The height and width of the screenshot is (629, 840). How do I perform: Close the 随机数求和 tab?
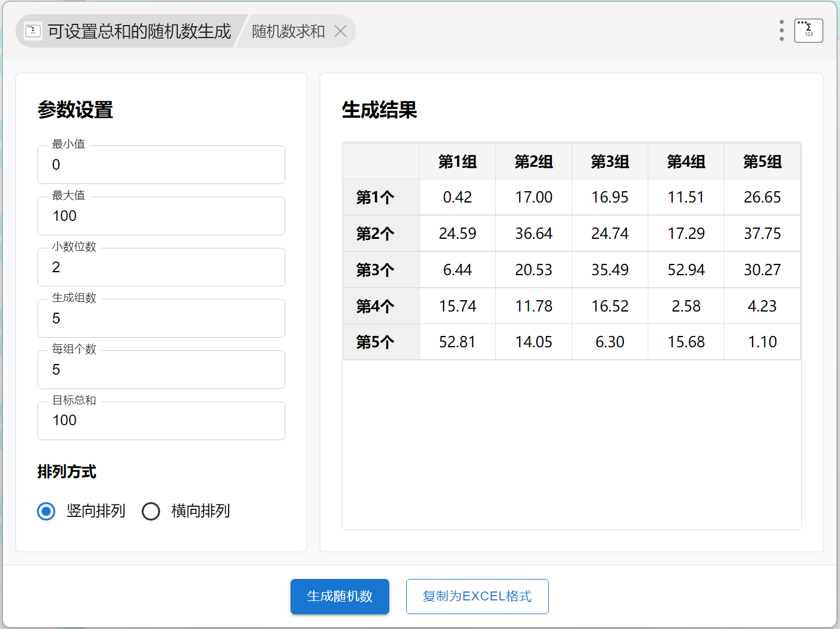pos(341,31)
